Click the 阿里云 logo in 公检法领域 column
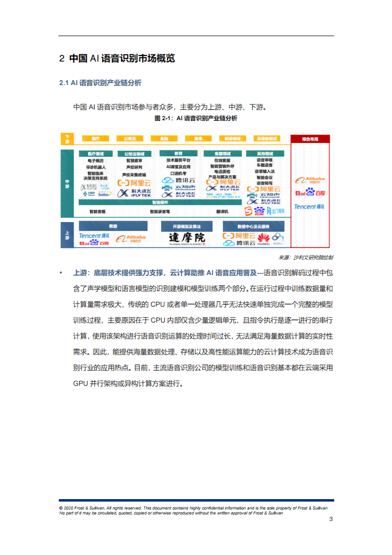The width and height of the screenshot is (392, 555). tap(134, 183)
